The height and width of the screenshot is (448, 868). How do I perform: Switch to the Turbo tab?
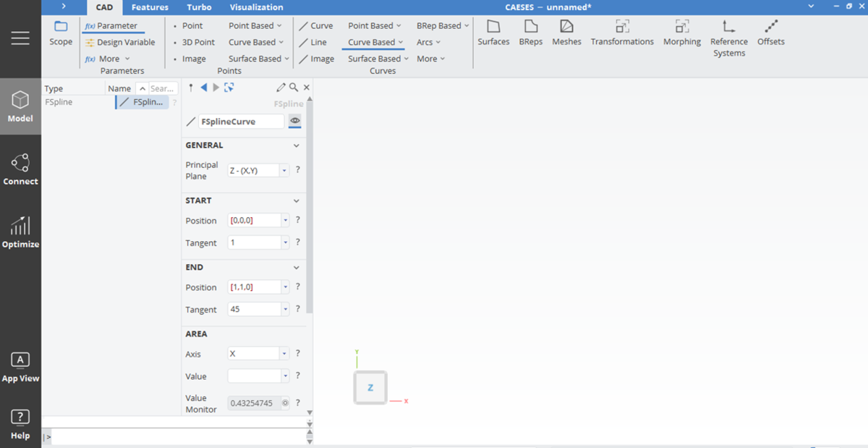(x=199, y=7)
